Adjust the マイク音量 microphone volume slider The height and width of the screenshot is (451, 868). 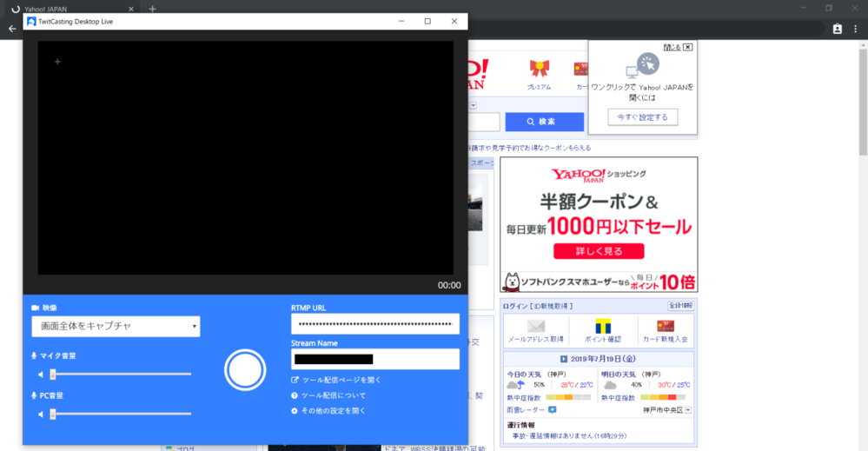(x=122, y=375)
